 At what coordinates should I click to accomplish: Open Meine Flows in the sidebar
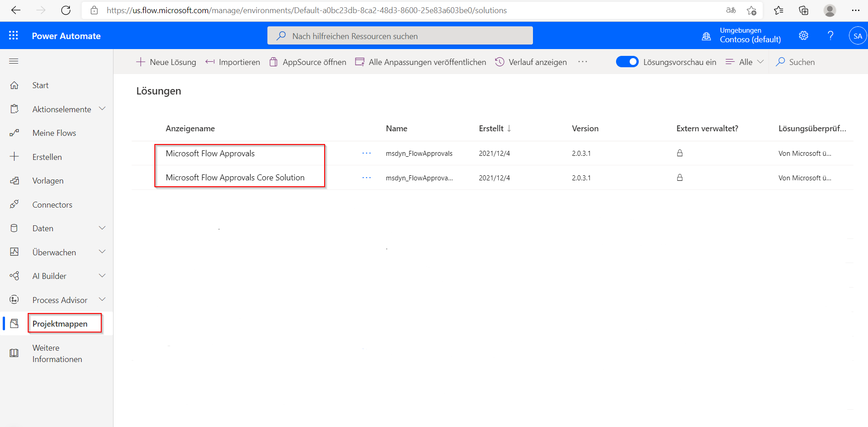(54, 133)
